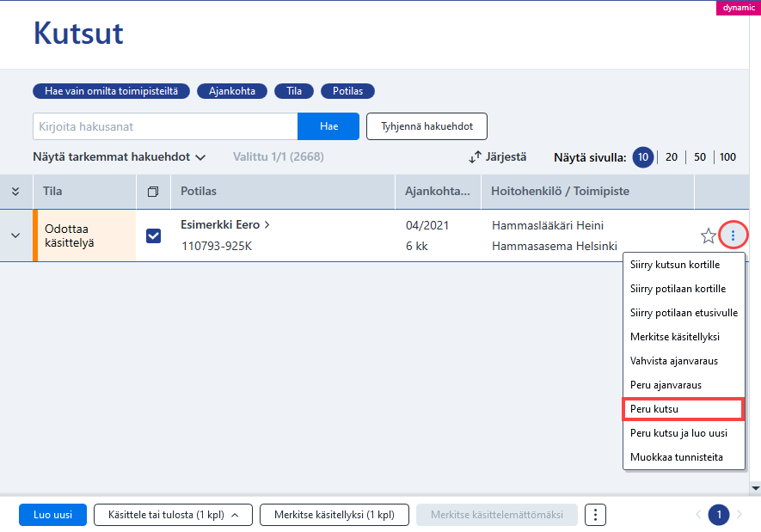The image size is (761, 532).
Task: Show 20 results per page
Action: tap(672, 157)
